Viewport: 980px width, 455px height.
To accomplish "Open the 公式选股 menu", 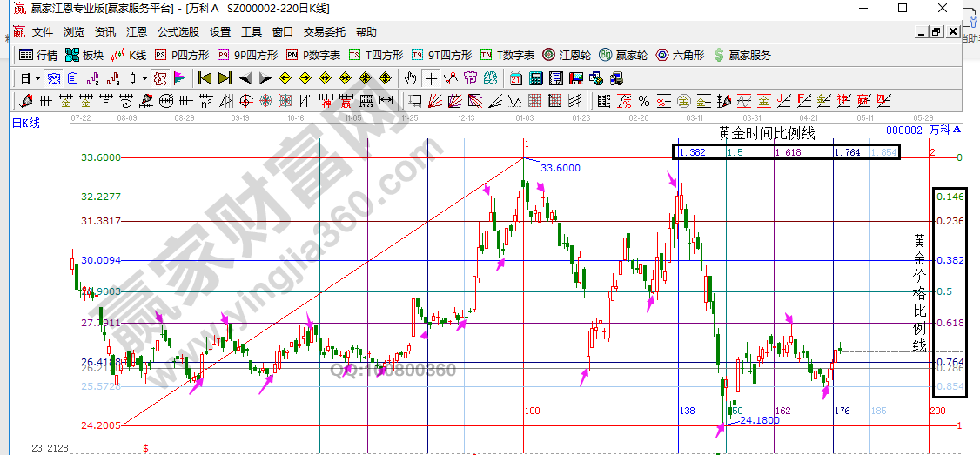I will click(178, 31).
